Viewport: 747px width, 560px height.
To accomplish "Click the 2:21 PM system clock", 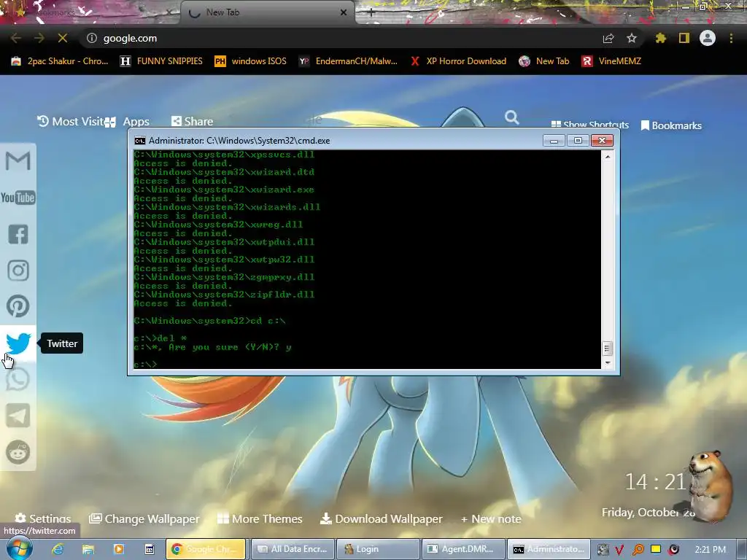I will tap(710, 550).
